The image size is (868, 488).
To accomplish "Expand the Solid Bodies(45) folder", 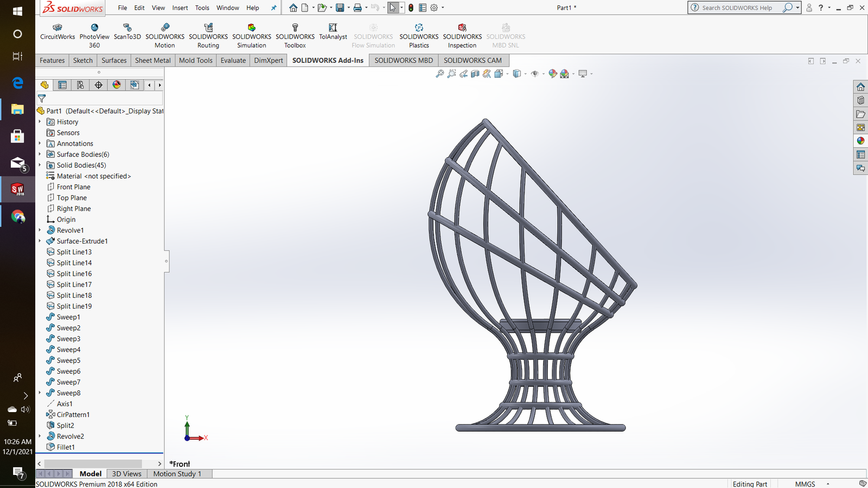I will 40,165.
